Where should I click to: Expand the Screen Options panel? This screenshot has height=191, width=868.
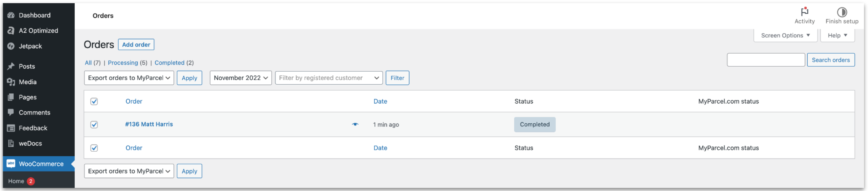pyautogui.click(x=785, y=35)
